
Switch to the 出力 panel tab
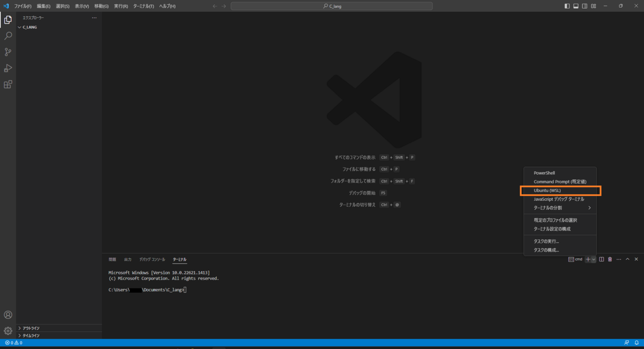pyautogui.click(x=127, y=259)
